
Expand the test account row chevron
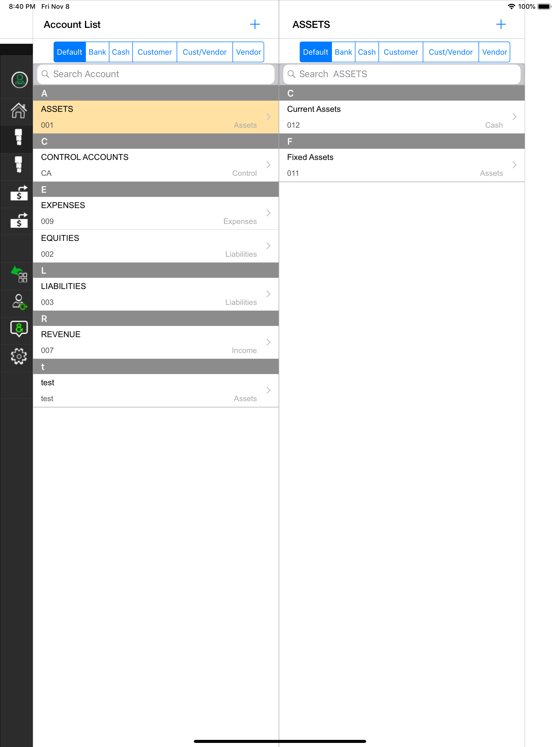pos(269,390)
